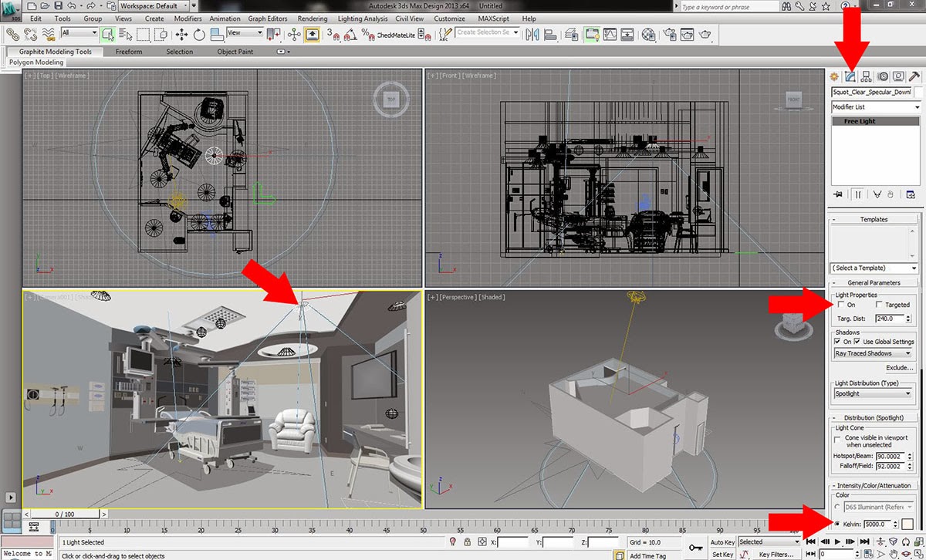Open the Modify panel in the command panel
This screenshot has height=560, width=926.
pyautogui.click(x=850, y=76)
